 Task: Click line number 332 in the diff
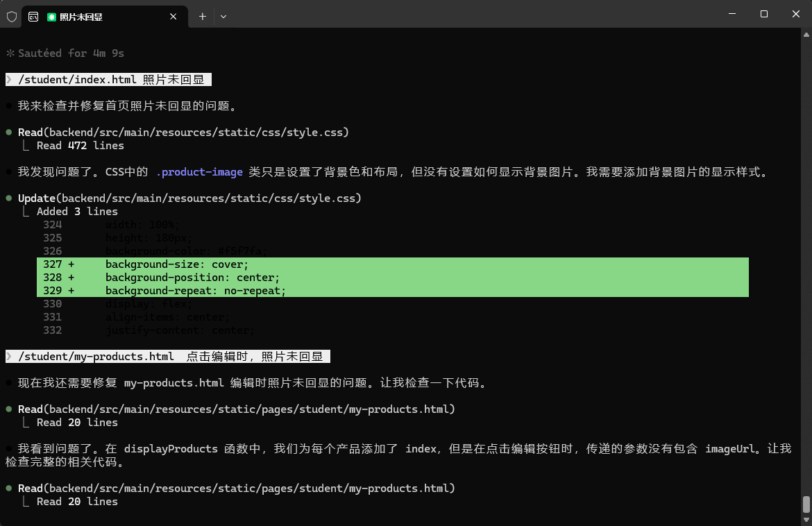coord(52,330)
